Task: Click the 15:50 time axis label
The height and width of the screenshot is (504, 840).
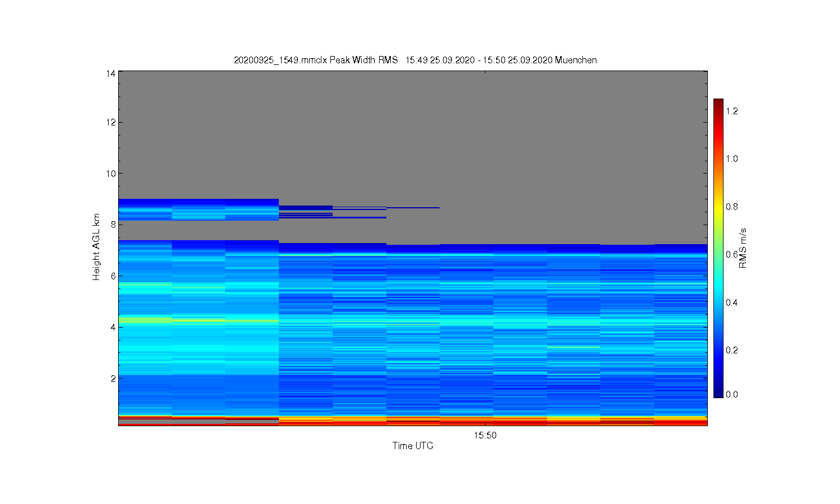Action: pyautogui.click(x=485, y=435)
